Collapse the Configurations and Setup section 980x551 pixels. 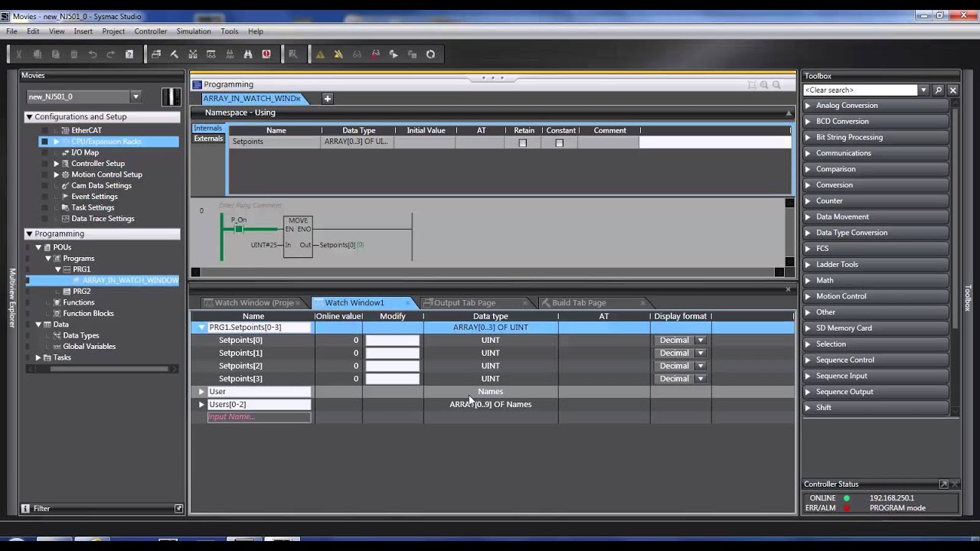[29, 117]
